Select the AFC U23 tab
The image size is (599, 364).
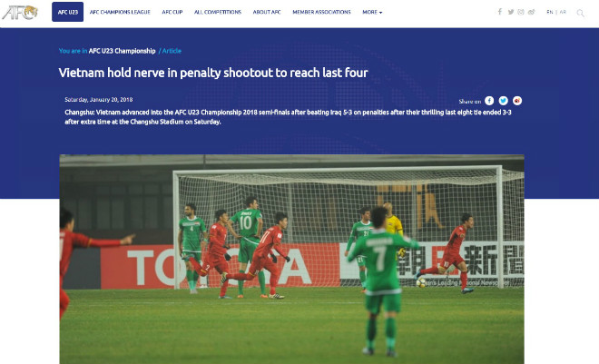click(x=68, y=12)
